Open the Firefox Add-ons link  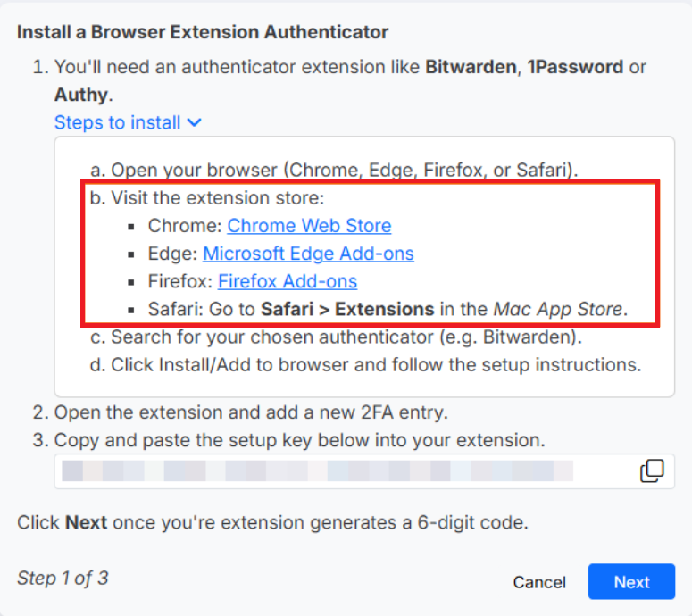[x=288, y=281]
